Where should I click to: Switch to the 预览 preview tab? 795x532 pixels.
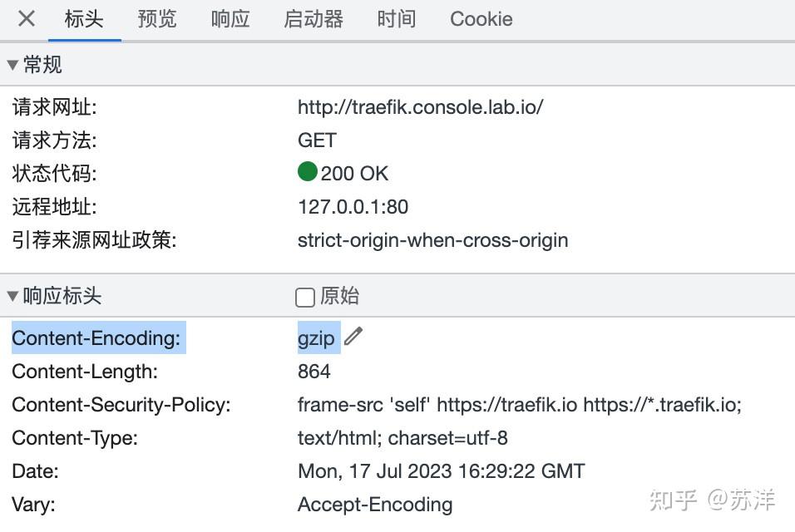point(157,18)
